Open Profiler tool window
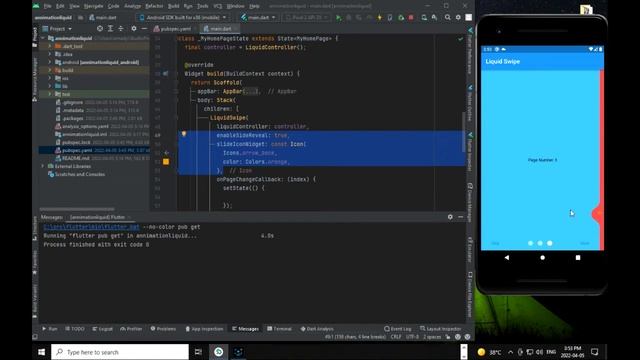Image resolution: width=640 pixels, height=360 pixels. pos(131,329)
